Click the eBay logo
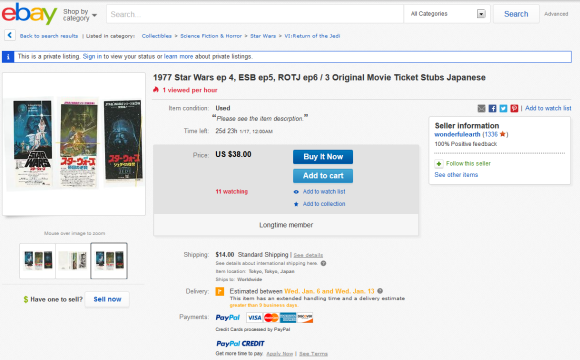This screenshot has width=580, height=360. (29, 14)
